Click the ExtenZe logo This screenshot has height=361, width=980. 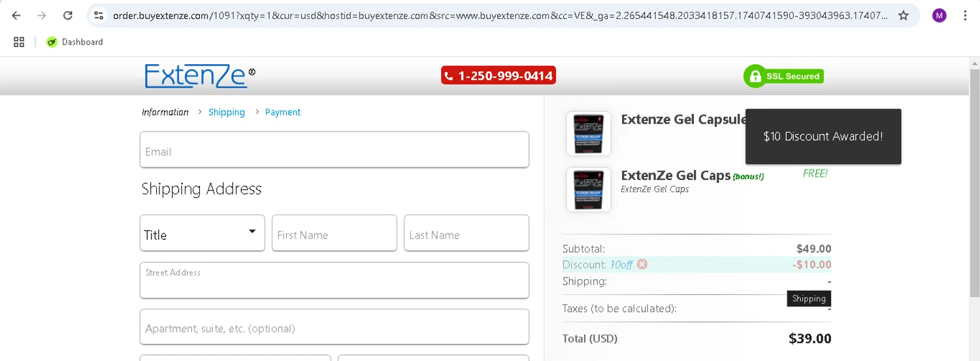point(199,76)
